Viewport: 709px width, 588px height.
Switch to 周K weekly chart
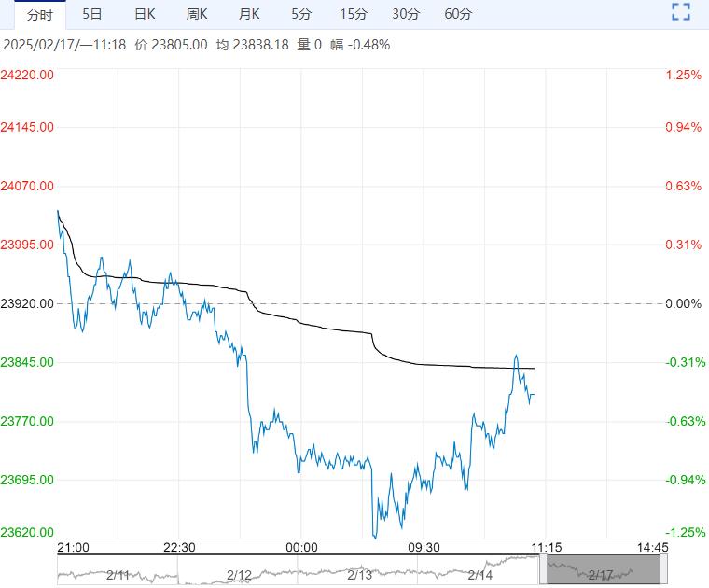click(197, 14)
